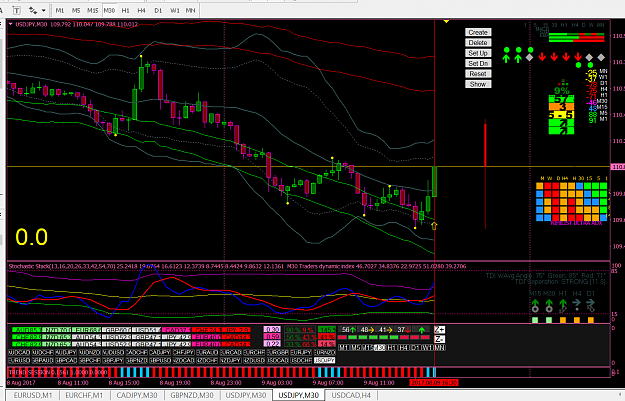Open the EURUSD,M1 chart tab
This screenshot has width=625, height=401.
33,395
